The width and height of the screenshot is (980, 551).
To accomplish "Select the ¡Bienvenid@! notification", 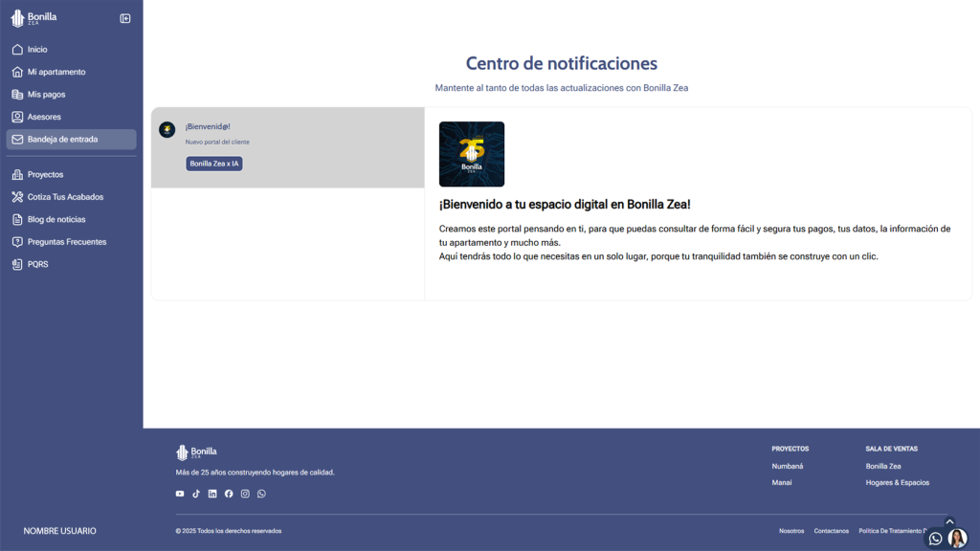I will point(287,147).
